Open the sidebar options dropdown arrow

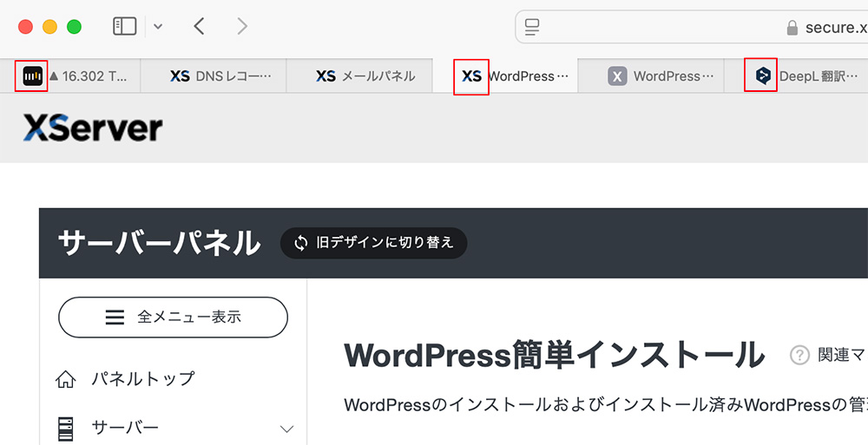(x=158, y=26)
